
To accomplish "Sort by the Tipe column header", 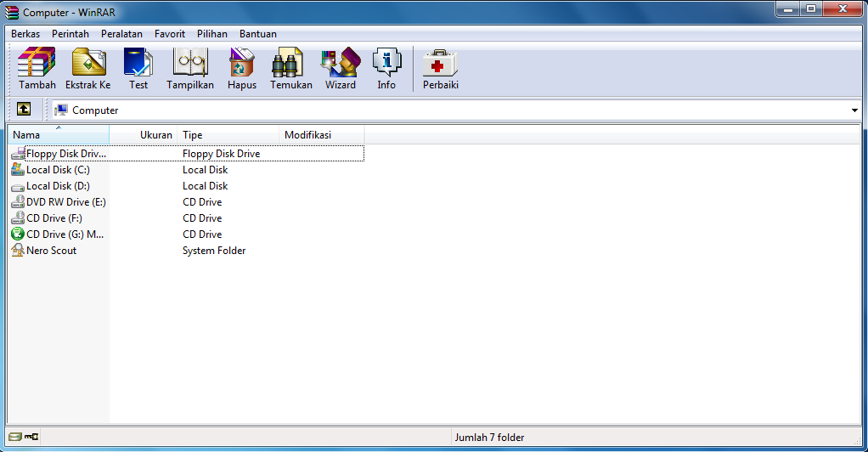I will (228, 134).
